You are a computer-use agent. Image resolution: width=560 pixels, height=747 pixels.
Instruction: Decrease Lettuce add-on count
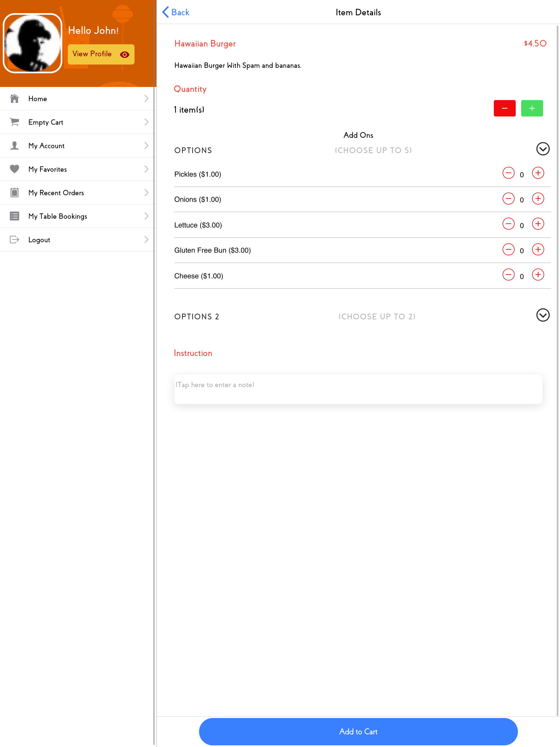coord(508,224)
